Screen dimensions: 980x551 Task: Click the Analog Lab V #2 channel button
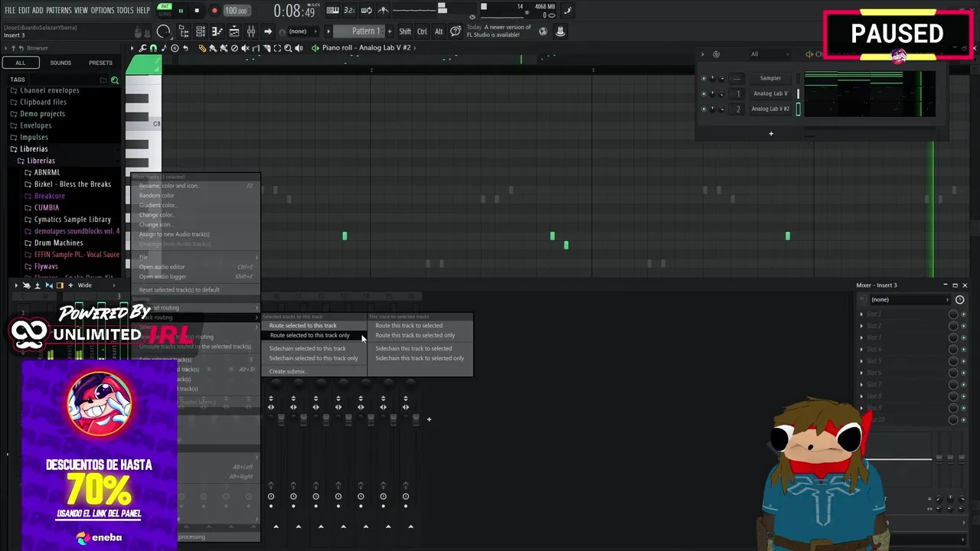tap(770, 109)
